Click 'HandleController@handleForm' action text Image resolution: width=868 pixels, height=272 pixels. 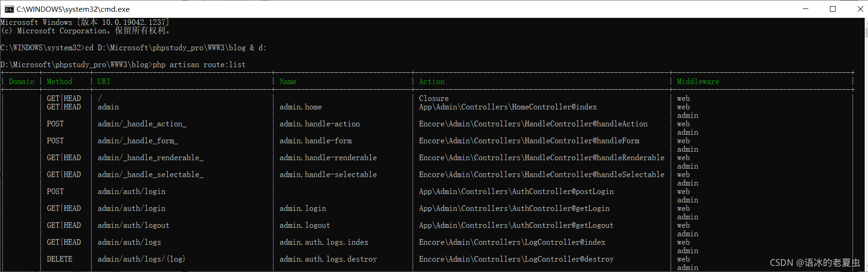pyautogui.click(x=582, y=141)
